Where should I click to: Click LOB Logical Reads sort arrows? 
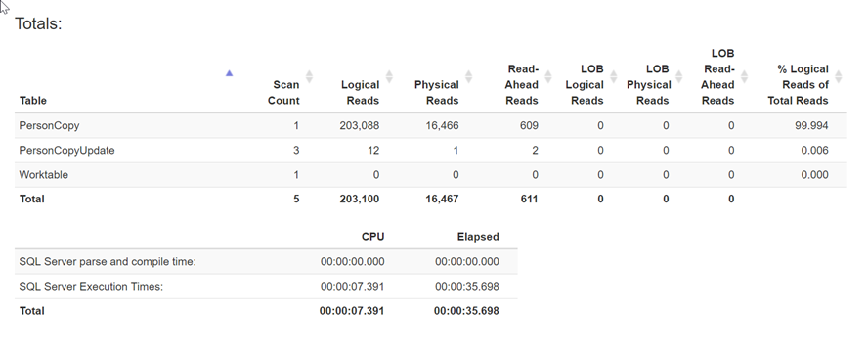613,76
